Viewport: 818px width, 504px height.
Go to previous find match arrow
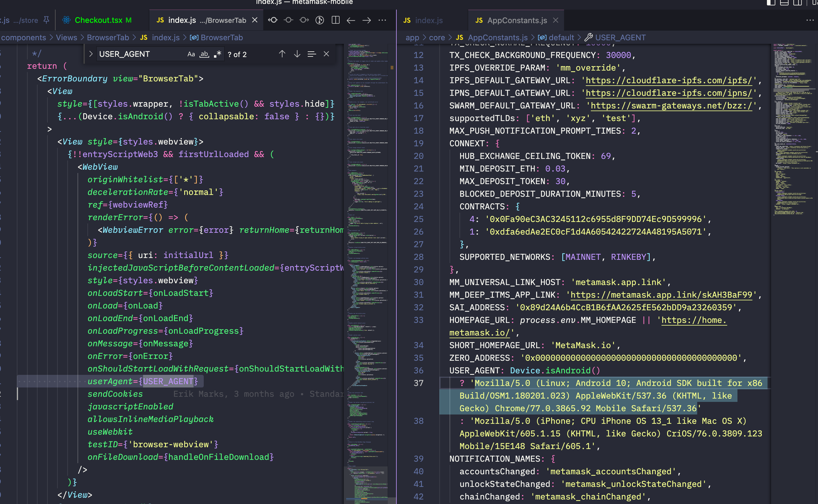pos(282,54)
